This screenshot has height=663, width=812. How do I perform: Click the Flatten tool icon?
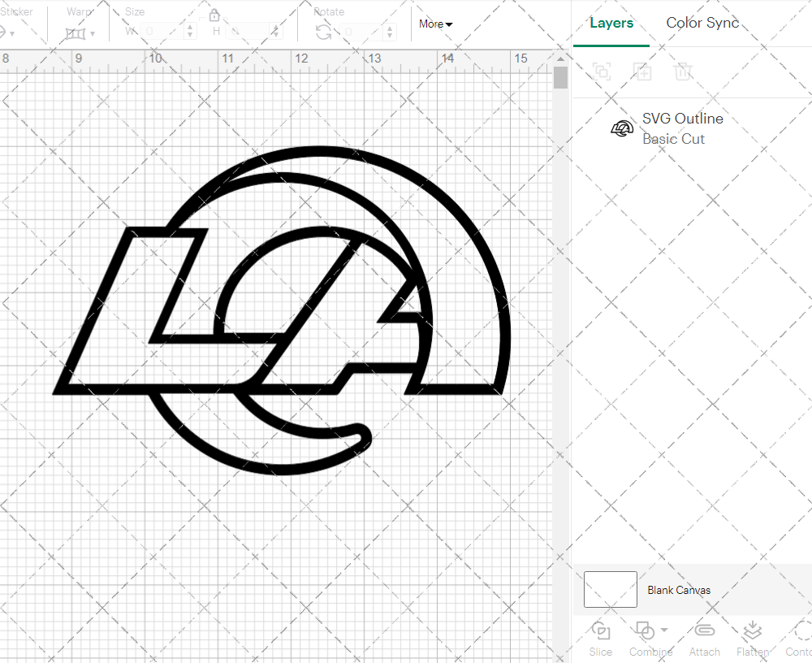click(x=752, y=630)
